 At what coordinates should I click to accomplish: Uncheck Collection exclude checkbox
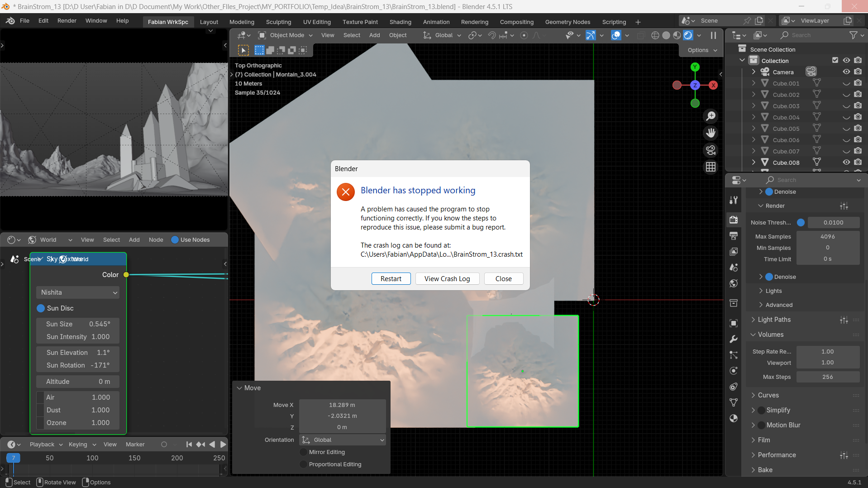(x=835, y=60)
